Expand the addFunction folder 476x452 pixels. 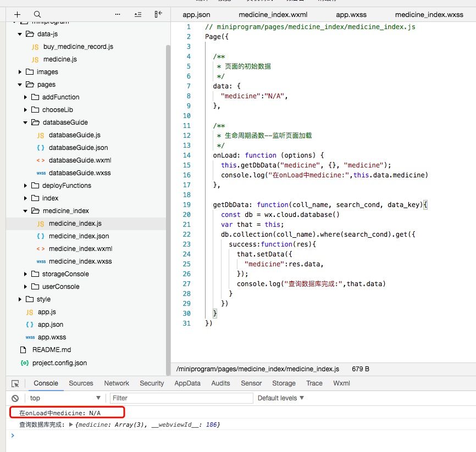[x=25, y=97]
